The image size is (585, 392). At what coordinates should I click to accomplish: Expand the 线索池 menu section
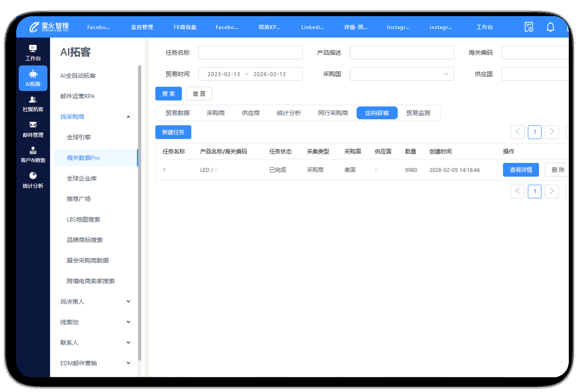pos(128,322)
